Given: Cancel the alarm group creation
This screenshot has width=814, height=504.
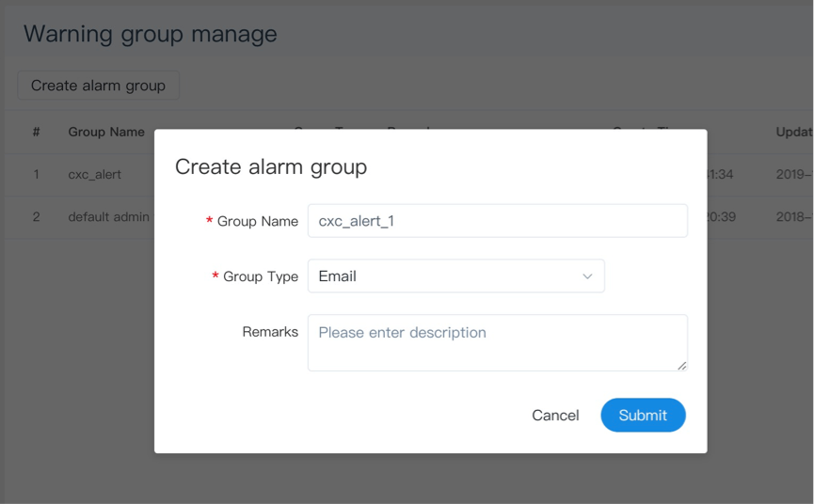Looking at the screenshot, I should pos(555,415).
